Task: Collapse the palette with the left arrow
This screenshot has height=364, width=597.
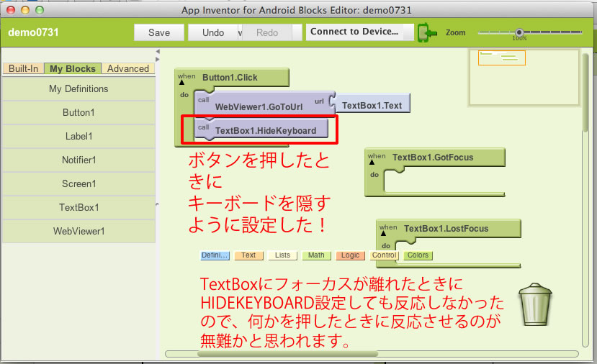Action: (158, 51)
